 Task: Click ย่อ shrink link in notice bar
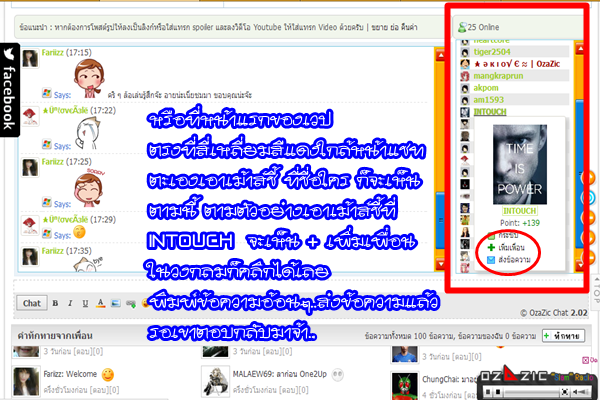(393, 27)
